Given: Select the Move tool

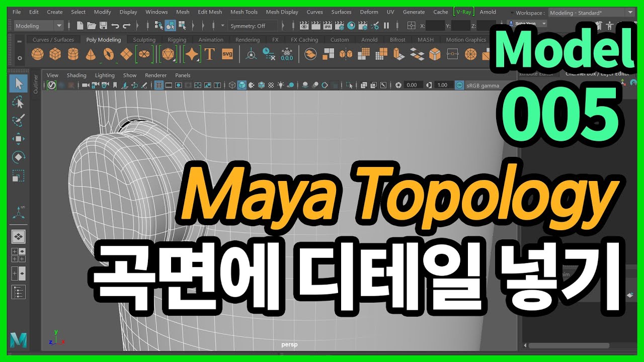Looking at the screenshot, I should 19,139.
